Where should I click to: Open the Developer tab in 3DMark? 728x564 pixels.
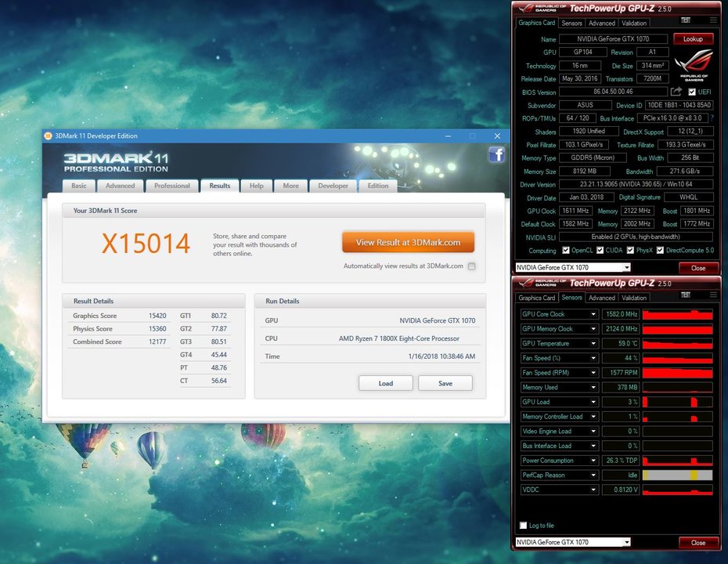(x=333, y=186)
